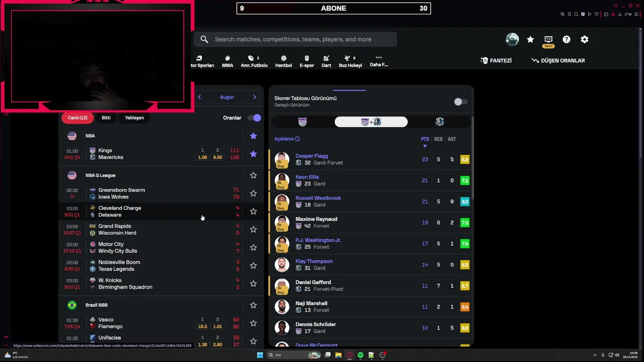Click the info icon next to Açıklama
Image resolution: width=644 pixels, height=362 pixels.
297,139
